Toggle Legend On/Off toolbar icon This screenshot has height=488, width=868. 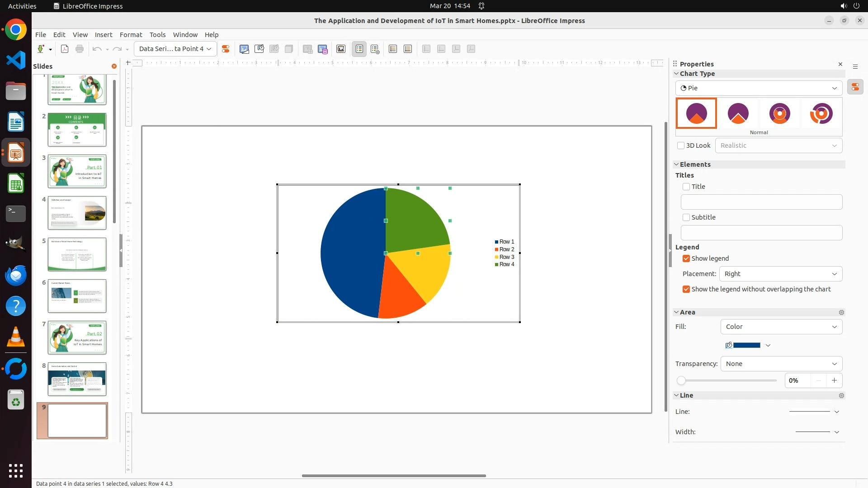coord(359,49)
